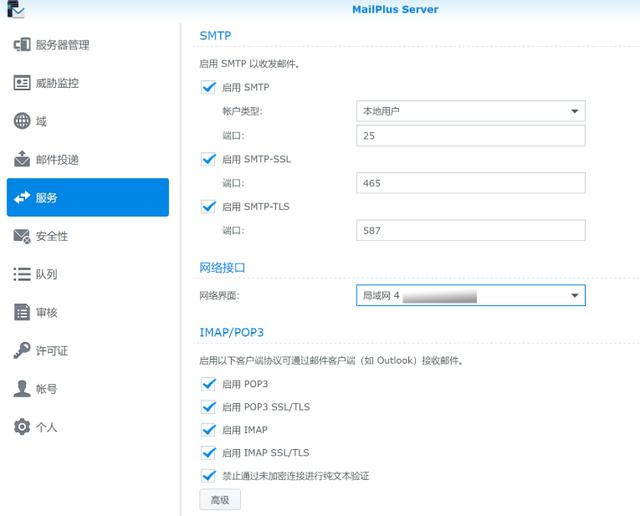Image resolution: width=640 pixels, height=516 pixels.
Task: Click the 高级 button
Action: click(x=220, y=500)
